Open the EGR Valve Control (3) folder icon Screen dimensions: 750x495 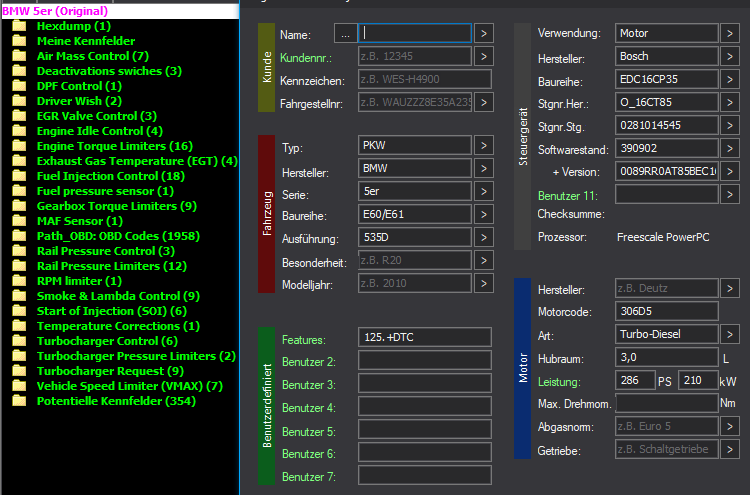click(19, 116)
